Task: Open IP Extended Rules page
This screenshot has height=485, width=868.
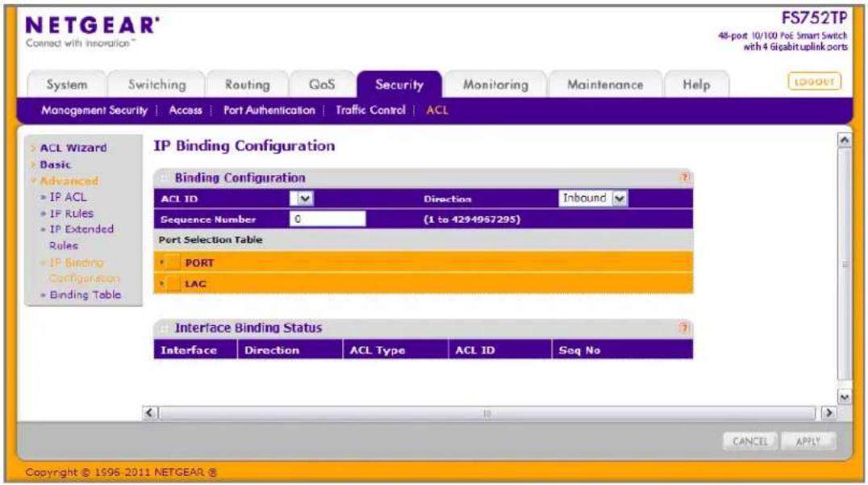Action: 81,237
